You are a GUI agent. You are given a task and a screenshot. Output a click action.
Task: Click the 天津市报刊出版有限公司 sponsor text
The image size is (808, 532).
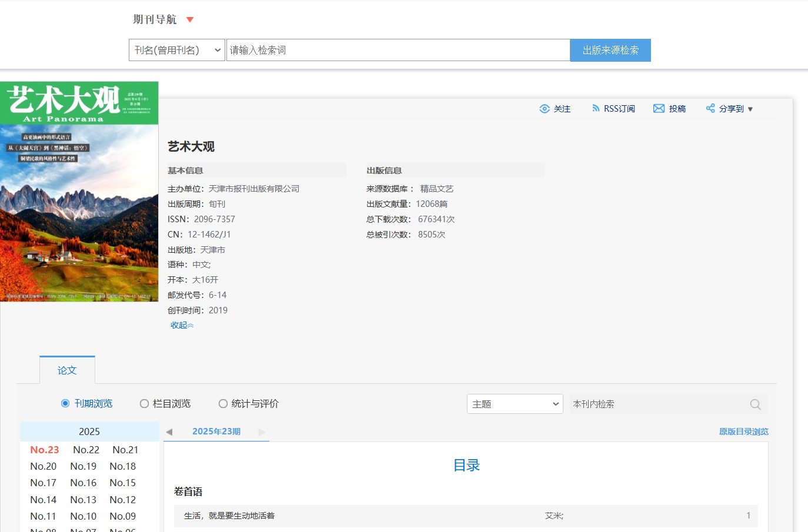pyautogui.click(x=254, y=189)
